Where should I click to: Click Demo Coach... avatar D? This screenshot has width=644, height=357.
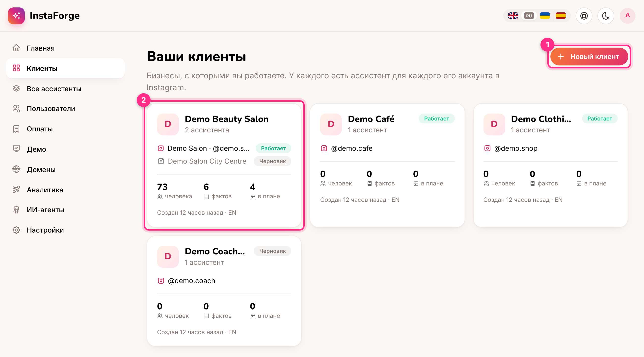(x=168, y=256)
